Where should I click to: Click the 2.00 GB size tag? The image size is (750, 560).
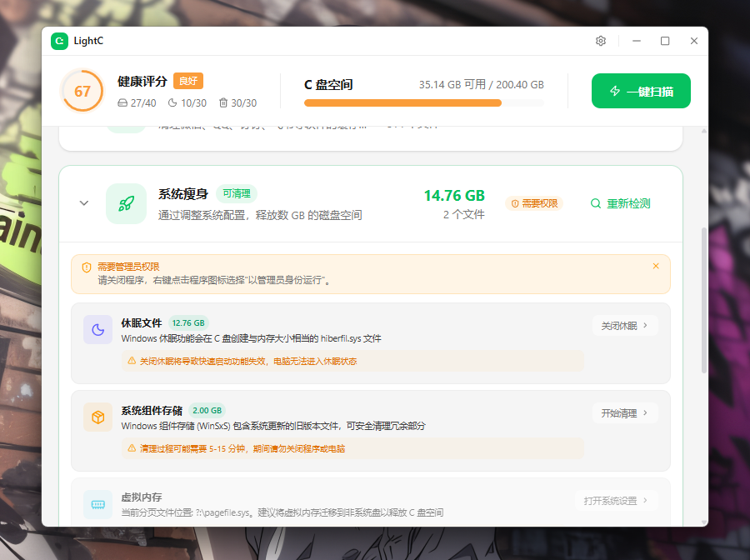[x=207, y=410]
